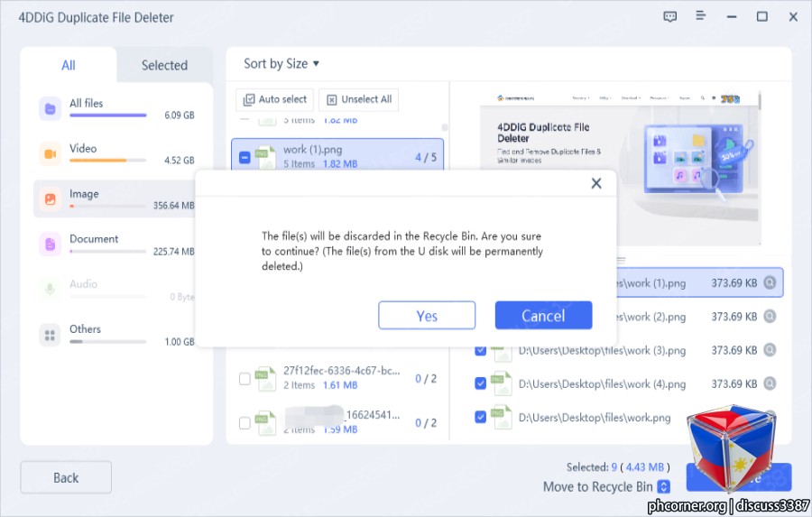
Task: Preview work (1).png with magnifier icon
Action: tap(770, 282)
